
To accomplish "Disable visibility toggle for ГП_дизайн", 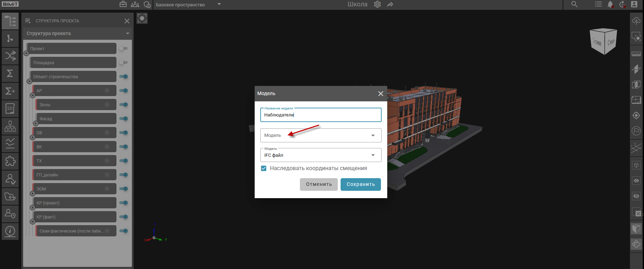I will click(x=123, y=175).
